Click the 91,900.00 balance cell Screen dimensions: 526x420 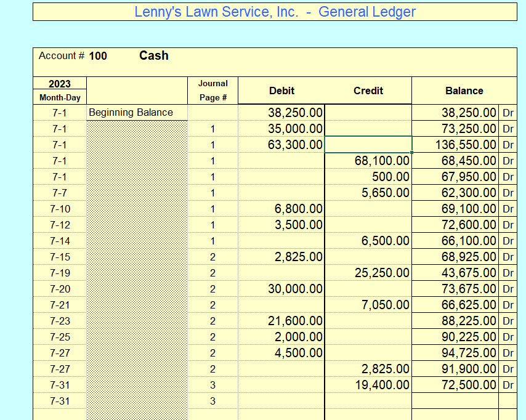pos(455,369)
